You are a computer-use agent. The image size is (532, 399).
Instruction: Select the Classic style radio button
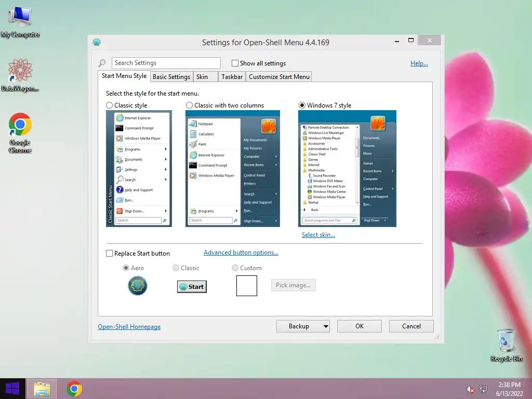pos(109,105)
